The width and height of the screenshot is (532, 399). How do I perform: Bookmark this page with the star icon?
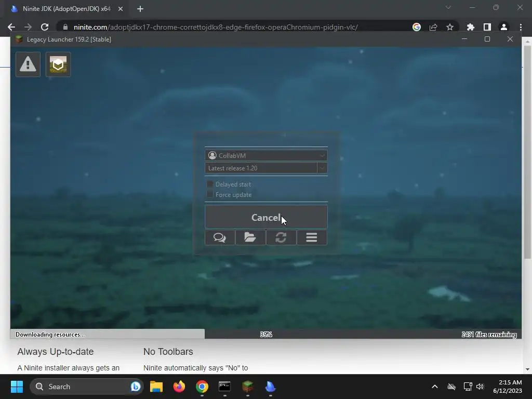tap(450, 27)
